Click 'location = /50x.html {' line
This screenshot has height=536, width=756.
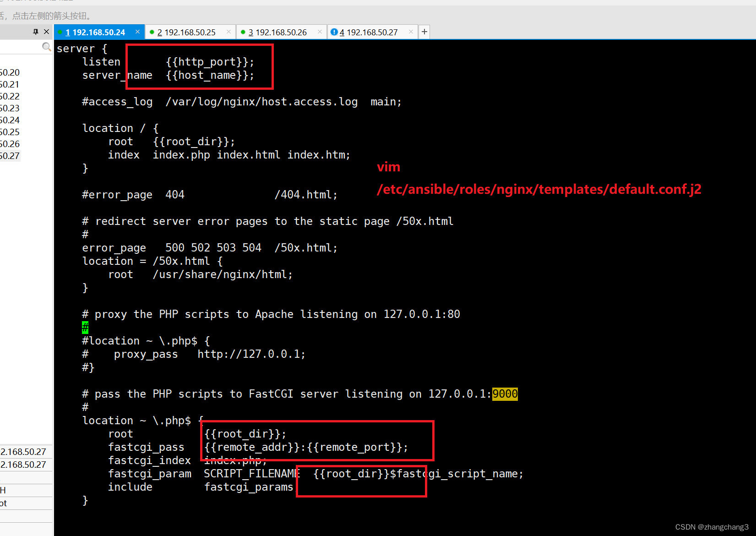(152, 261)
